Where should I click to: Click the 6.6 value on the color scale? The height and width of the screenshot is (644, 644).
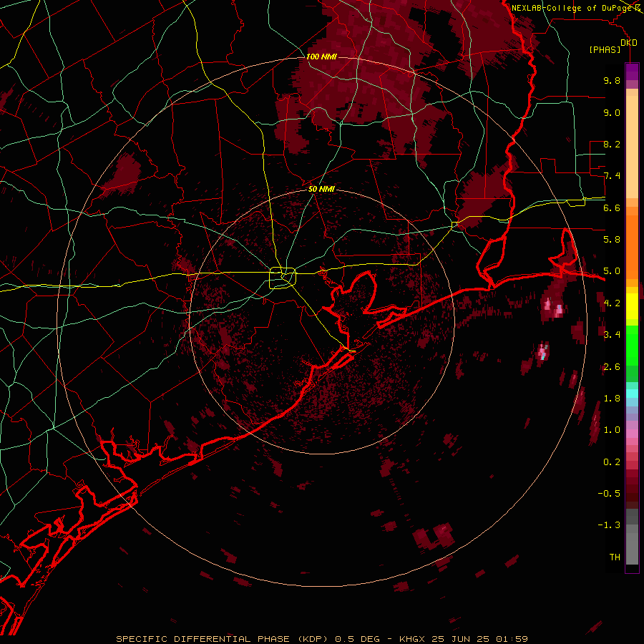pos(612,208)
